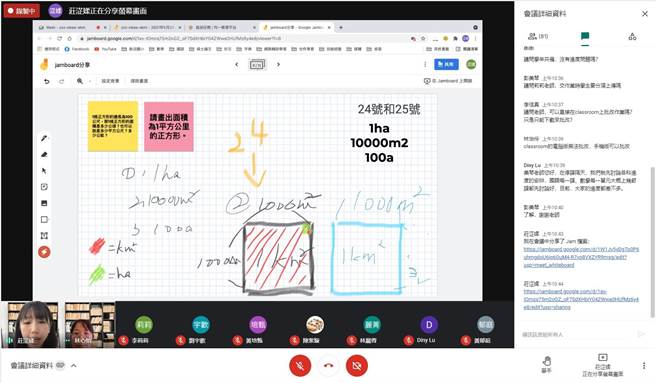Viewport: 656px width, 383px height.
Task: Open the YouTube bookmark
Action: 105,49
